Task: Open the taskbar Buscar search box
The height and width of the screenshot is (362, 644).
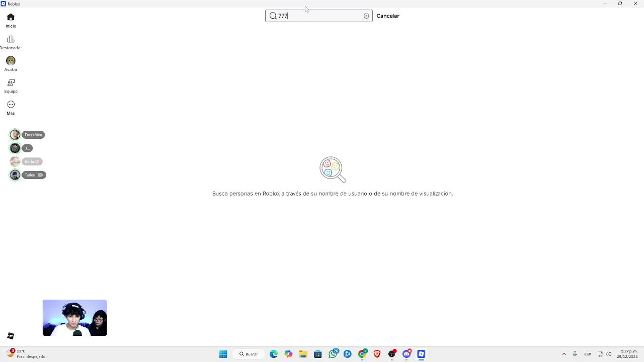Action: pyautogui.click(x=249, y=354)
